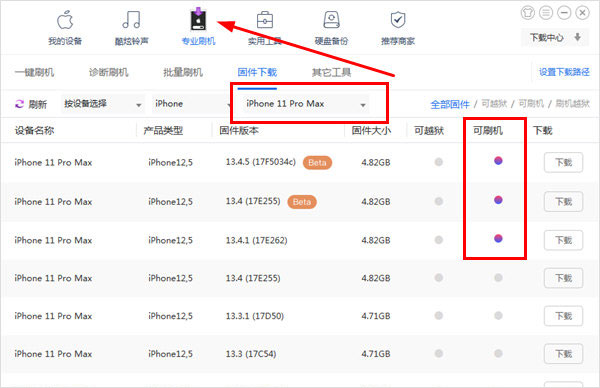Select version text 13.3.1 (17D50)
Screen dimensions: 600x388
pos(255,316)
